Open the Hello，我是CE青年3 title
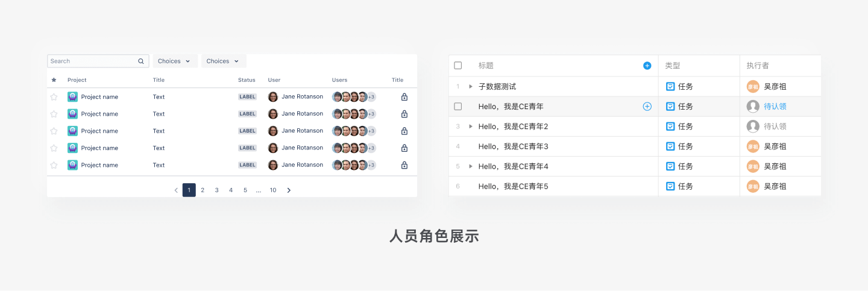The width and height of the screenshot is (868, 291). coord(513,146)
